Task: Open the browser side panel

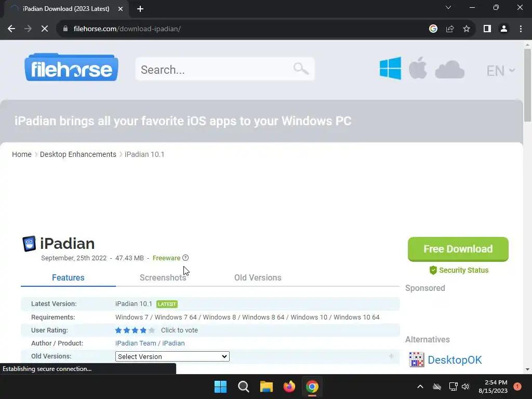Action: pyautogui.click(x=487, y=29)
